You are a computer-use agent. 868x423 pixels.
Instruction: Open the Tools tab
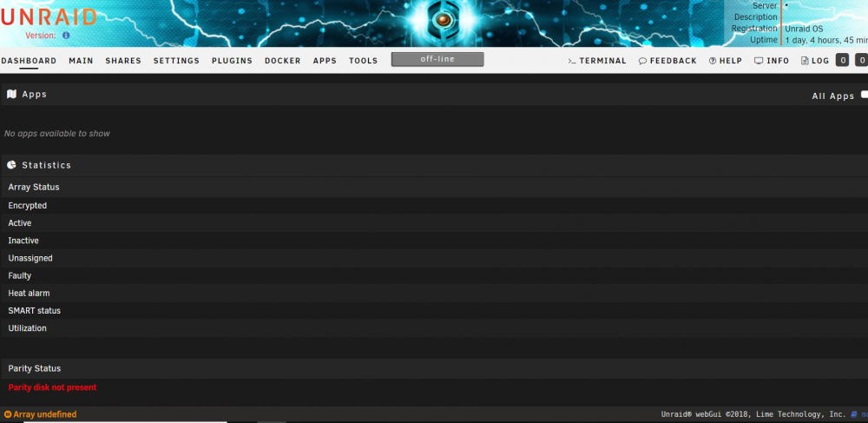tap(363, 61)
